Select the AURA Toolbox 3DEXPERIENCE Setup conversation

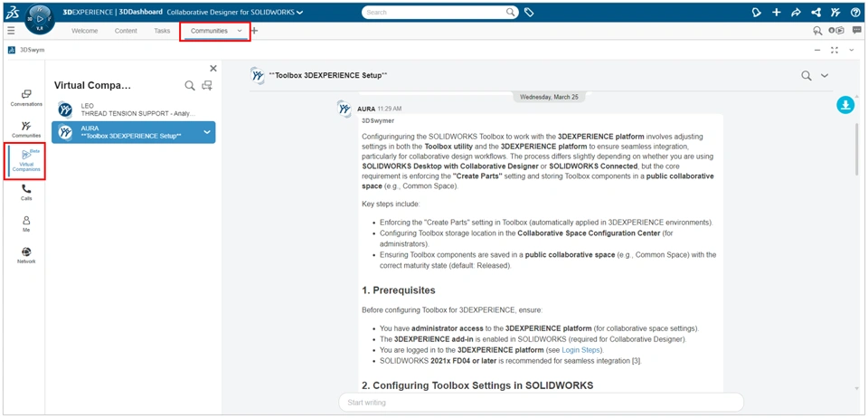pyautogui.click(x=134, y=132)
